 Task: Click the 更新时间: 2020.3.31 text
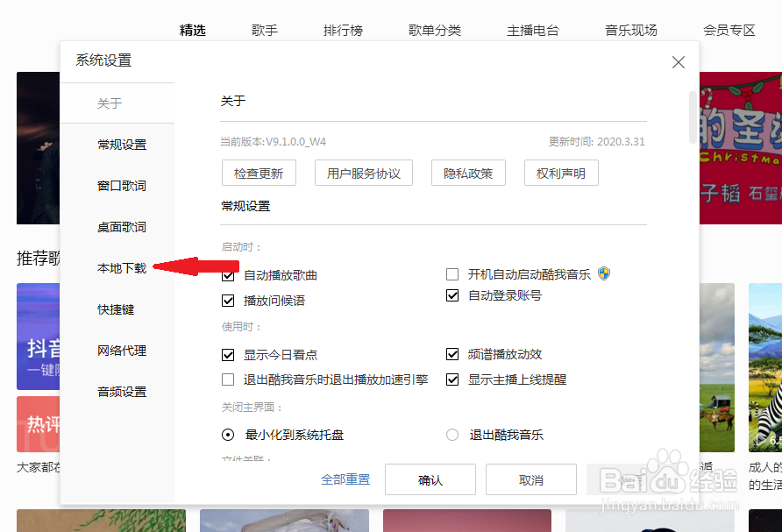[596, 142]
